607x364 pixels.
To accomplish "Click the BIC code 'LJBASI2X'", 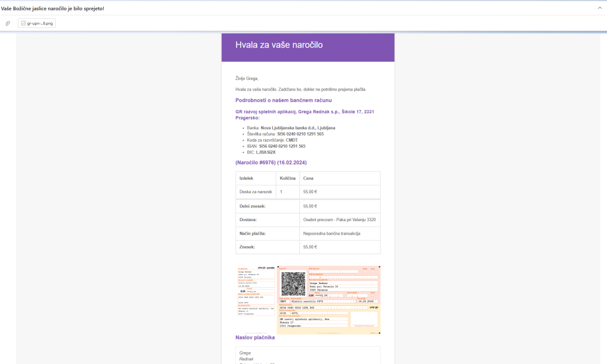I will (266, 151).
